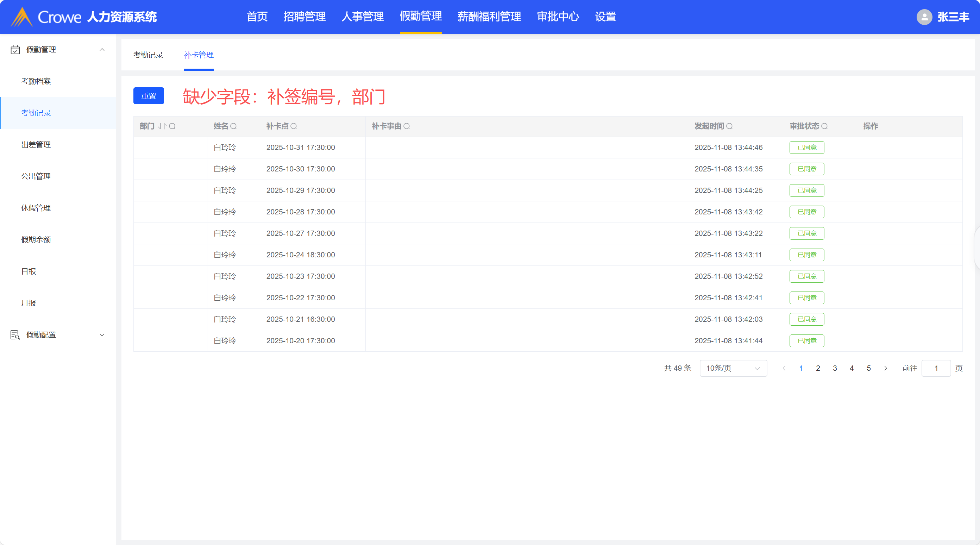Go to page 3 of results
This screenshot has height=545, width=980.
[835, 368]
